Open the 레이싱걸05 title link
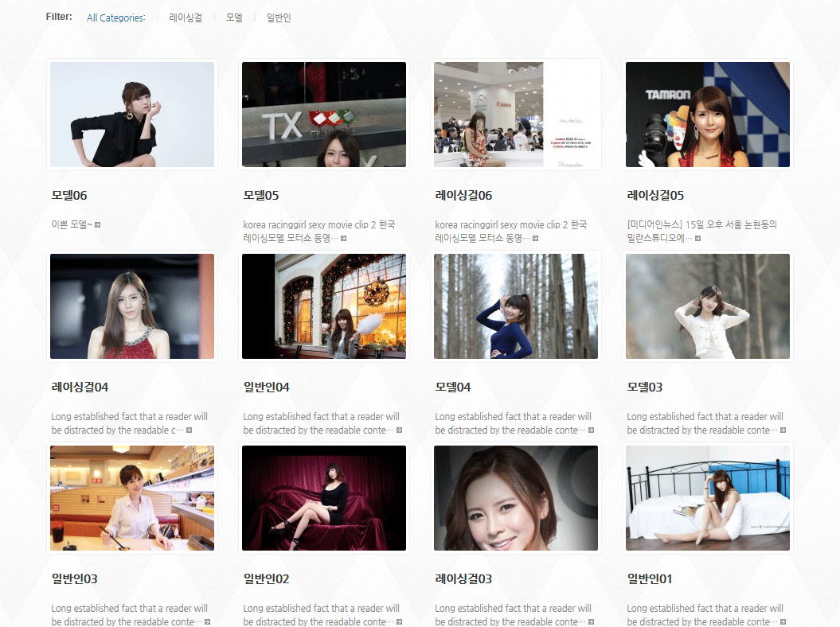Image resolution: width=840 pixels, height=627 pixels. click(655, 196)
